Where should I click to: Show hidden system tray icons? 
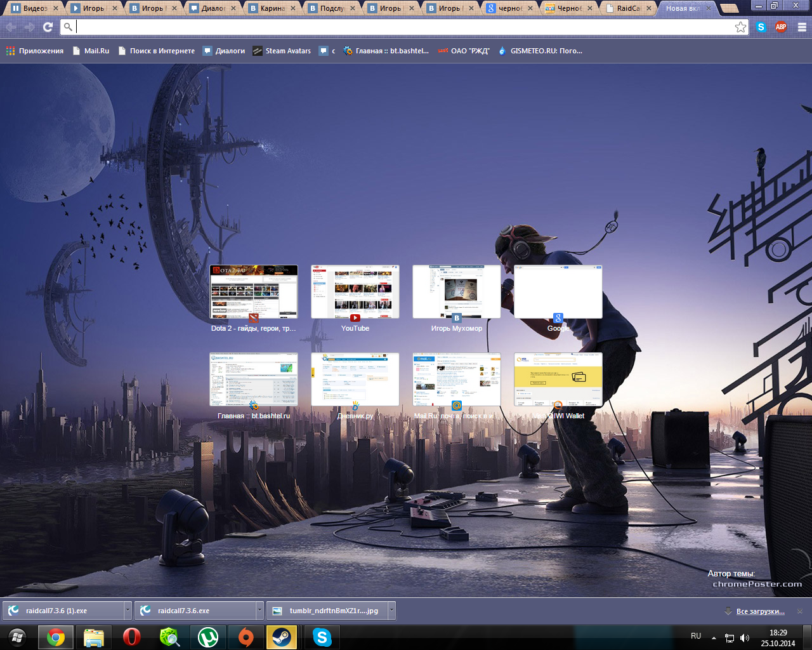coord(714,637)
